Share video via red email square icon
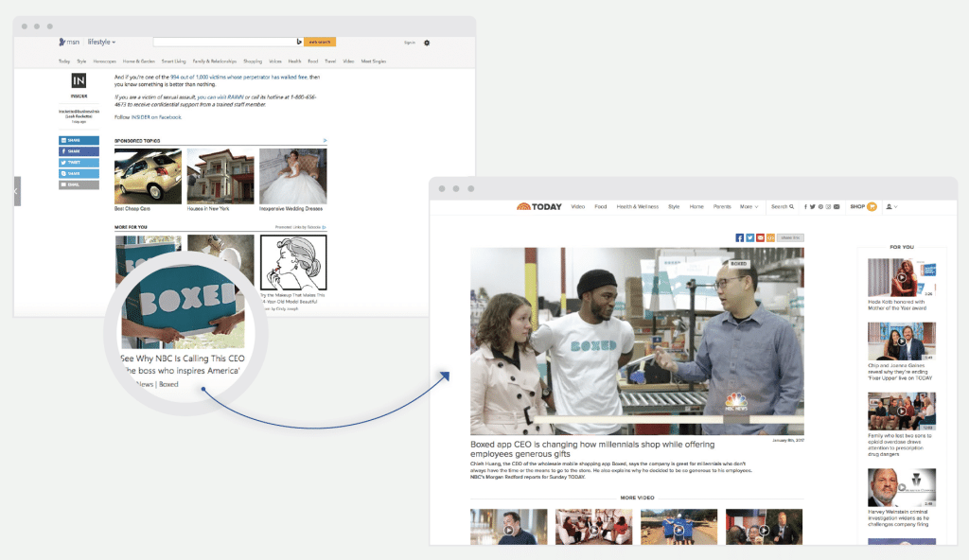The height and width of the screenshot is (560, 969). 760,238
